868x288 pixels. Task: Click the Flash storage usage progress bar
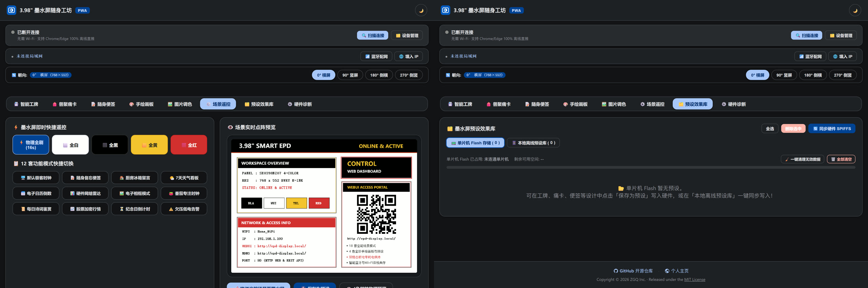coord(651,167)
